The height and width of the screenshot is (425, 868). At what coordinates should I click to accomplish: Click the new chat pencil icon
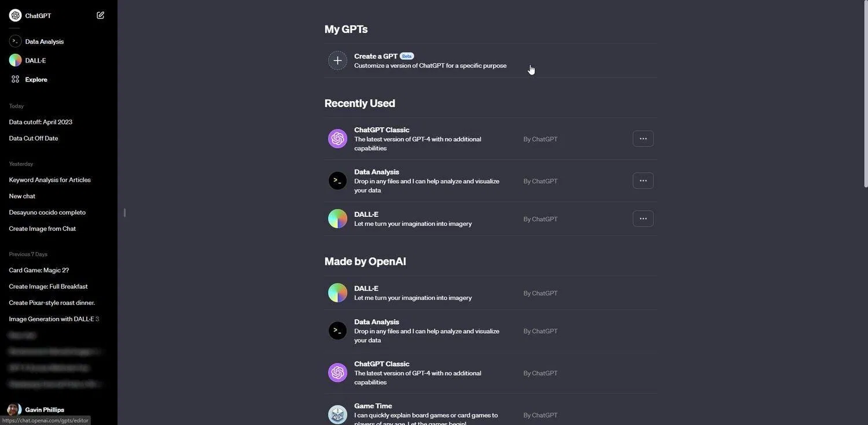coord(100,16)
